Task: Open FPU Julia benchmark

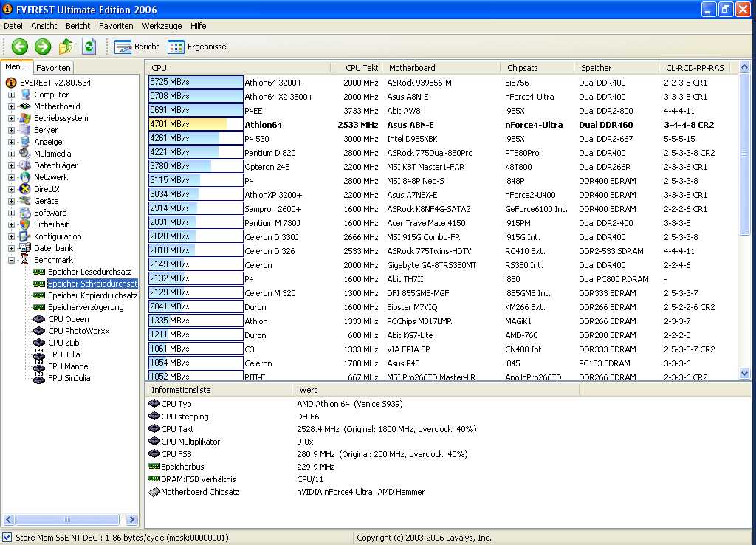Action: point(64,354)
